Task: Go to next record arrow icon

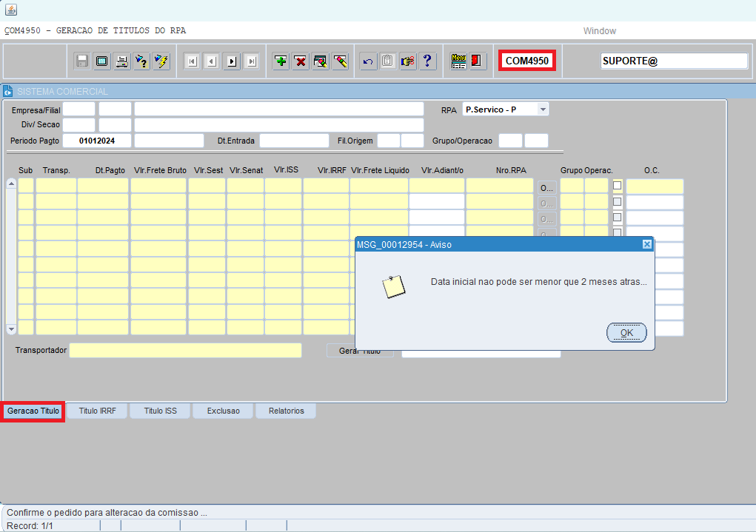Action: point(232,61)
